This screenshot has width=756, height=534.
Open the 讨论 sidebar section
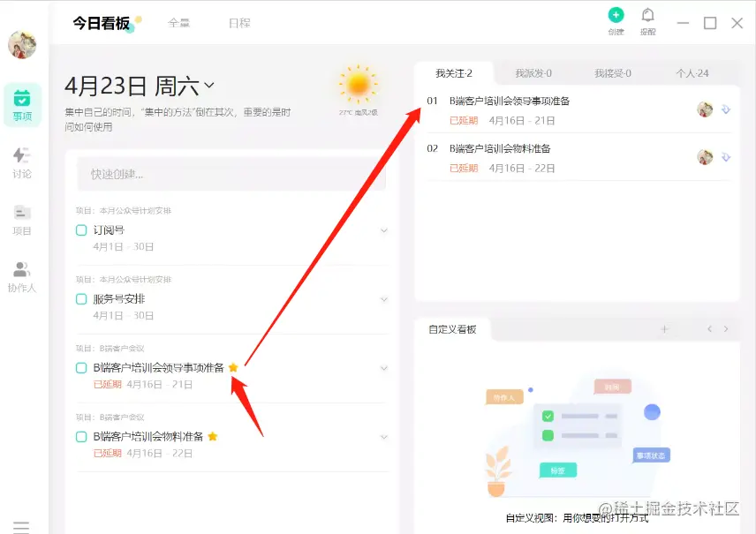coord(22,163)
